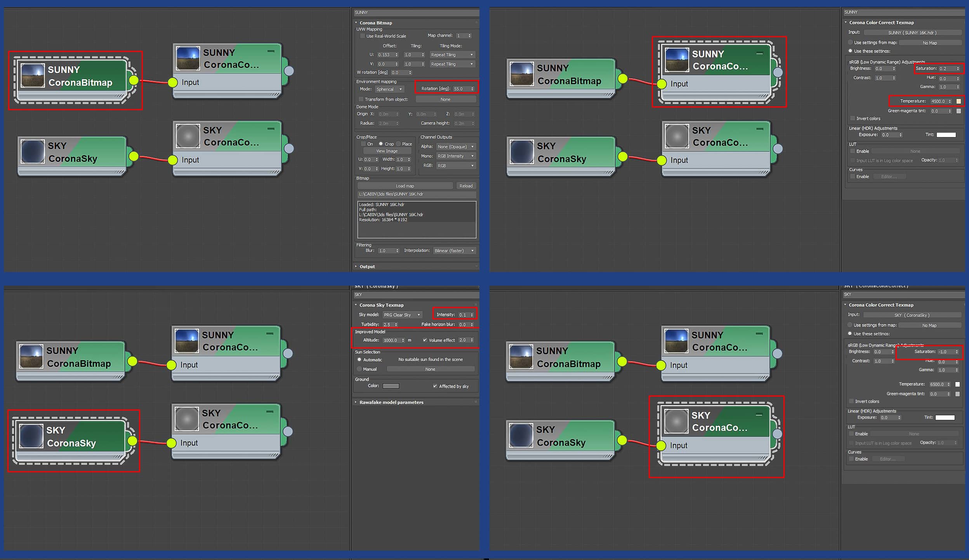
Task: Click gray output connector of selected SUNNY CoronaColorCorrect node
Action: tap(778, 72)
